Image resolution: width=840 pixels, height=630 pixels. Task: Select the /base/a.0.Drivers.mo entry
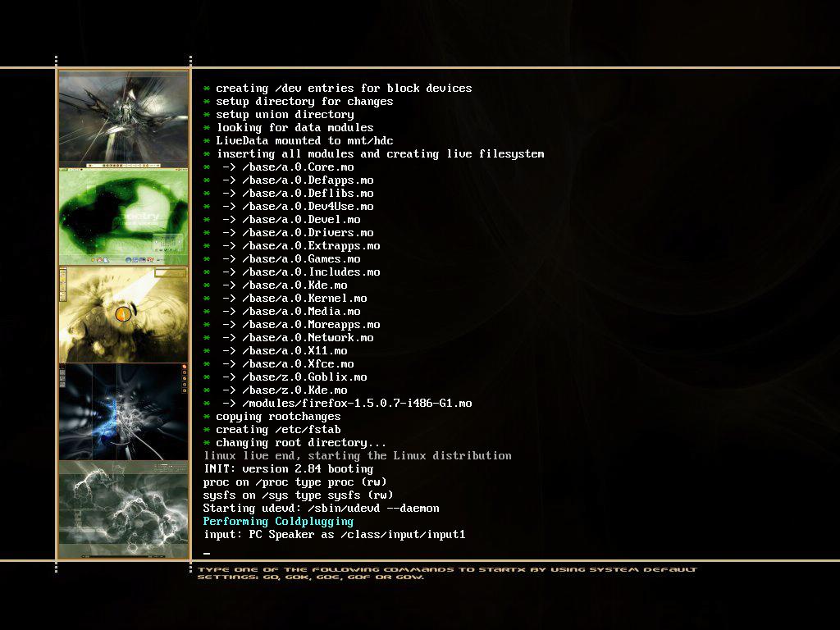288,232
